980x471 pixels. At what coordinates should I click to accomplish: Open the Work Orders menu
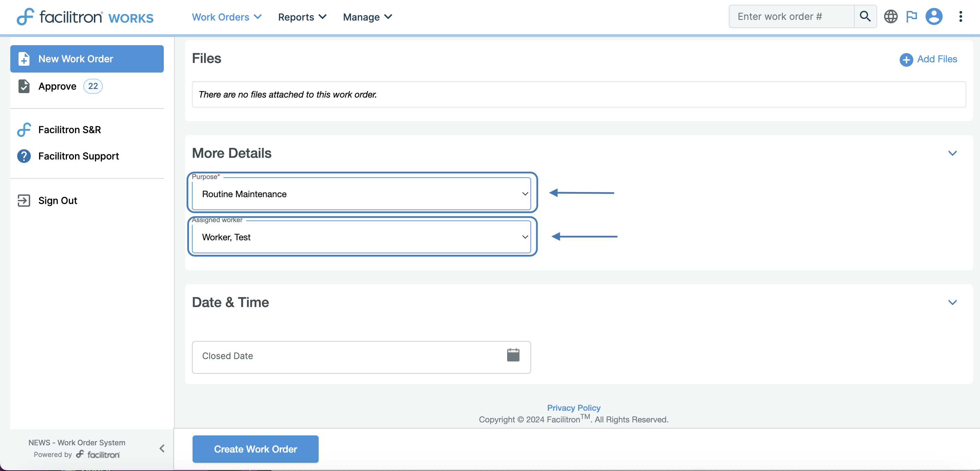coord(226,17)
